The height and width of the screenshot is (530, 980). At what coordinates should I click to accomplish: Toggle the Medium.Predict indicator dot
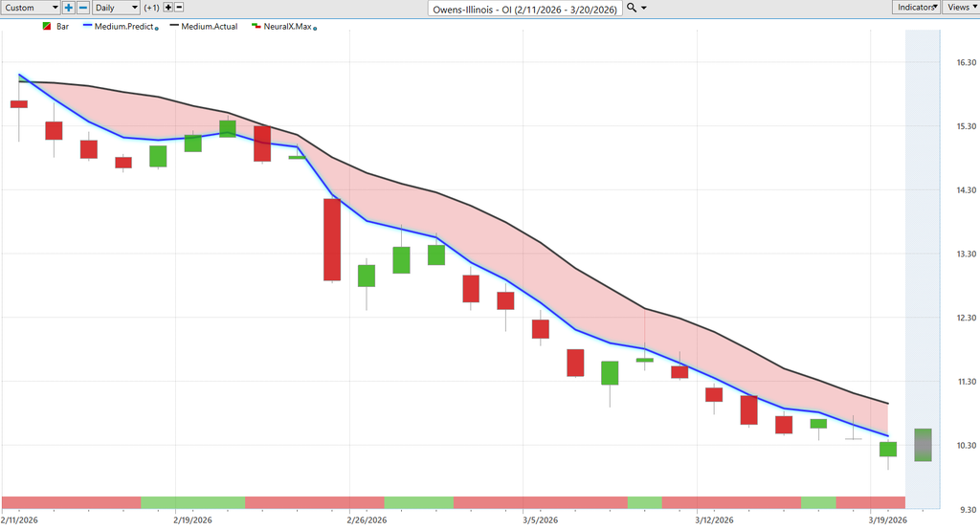[157, 28]
